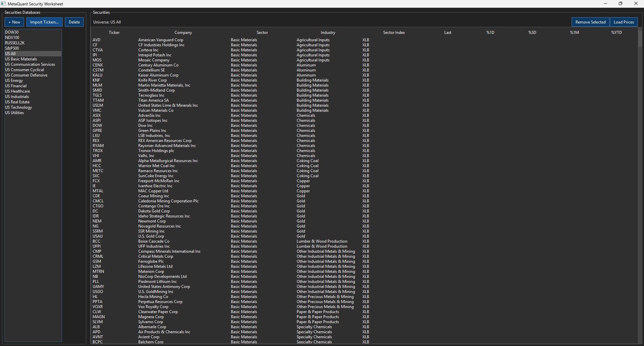Select the MTRN ticker
Screen dimensions: 644x346
[x=98, y=271]
